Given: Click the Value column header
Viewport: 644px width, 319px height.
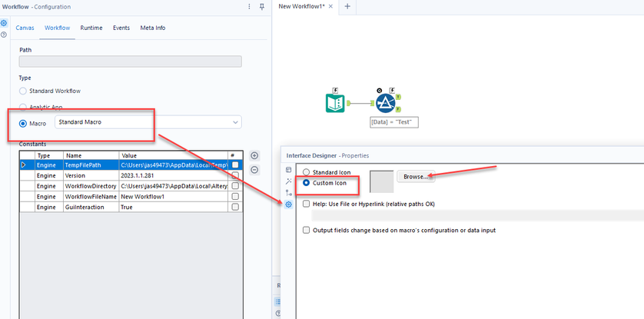Looking at the screenshot, I should pyautogui.click(x=174, y=155).
